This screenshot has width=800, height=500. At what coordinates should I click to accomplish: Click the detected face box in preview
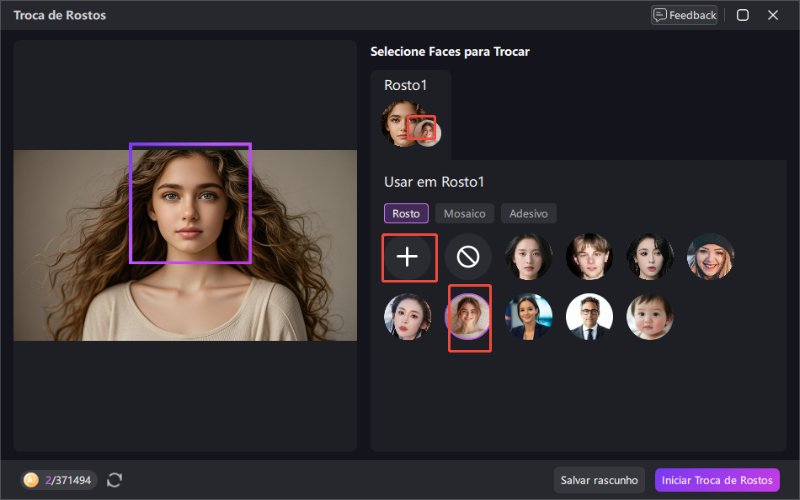pos(190,203)
